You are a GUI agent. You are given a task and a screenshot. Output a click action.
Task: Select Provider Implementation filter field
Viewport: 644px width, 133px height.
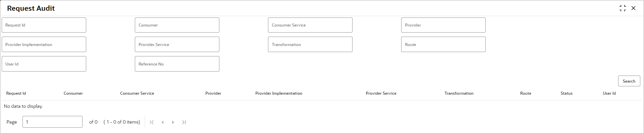pyautogui.click(x=44, y=44)
